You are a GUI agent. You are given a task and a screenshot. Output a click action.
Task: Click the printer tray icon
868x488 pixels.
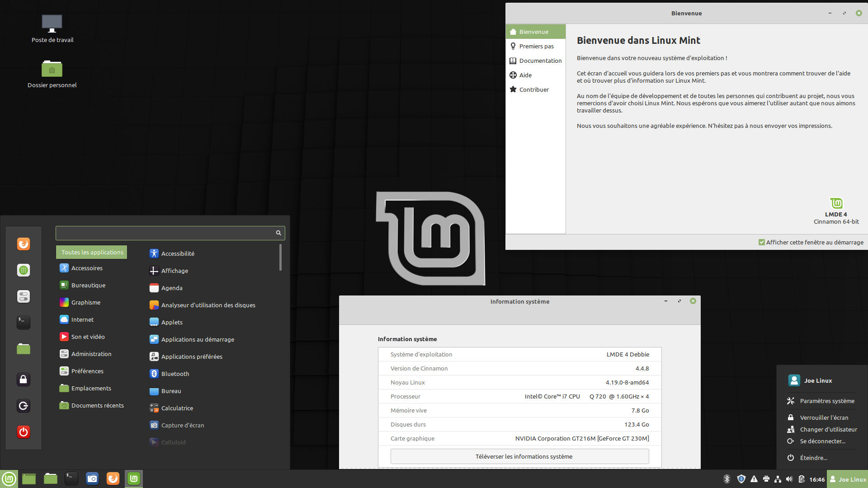tap(766, 479)
